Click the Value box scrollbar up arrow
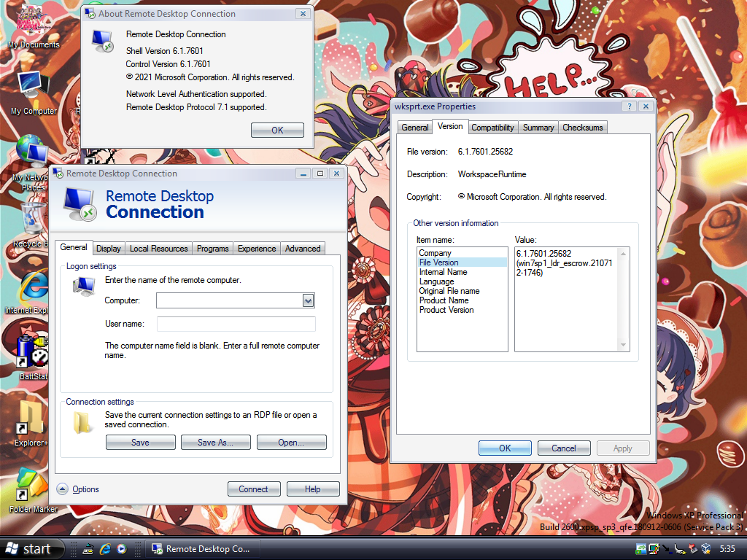The image size is (747, 560). click(x=623, y=254)
